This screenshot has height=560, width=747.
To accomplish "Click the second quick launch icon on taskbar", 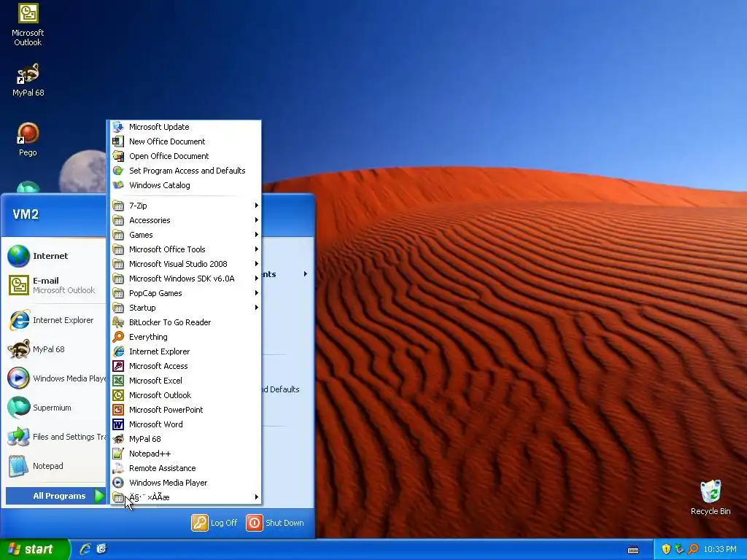I will [x=101, y=549].
